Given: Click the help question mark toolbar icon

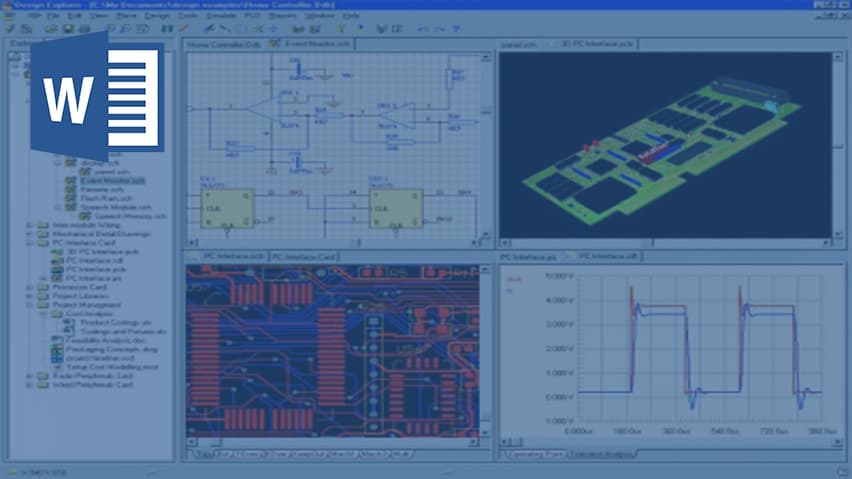Looking at the screenshot, I should tap(456, 29).
